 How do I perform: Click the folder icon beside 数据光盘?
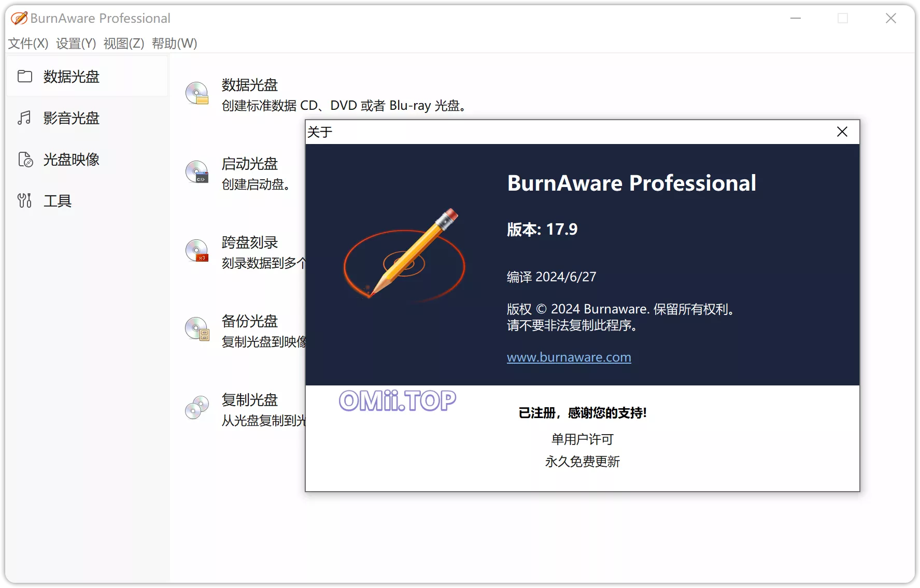(24, 77)
